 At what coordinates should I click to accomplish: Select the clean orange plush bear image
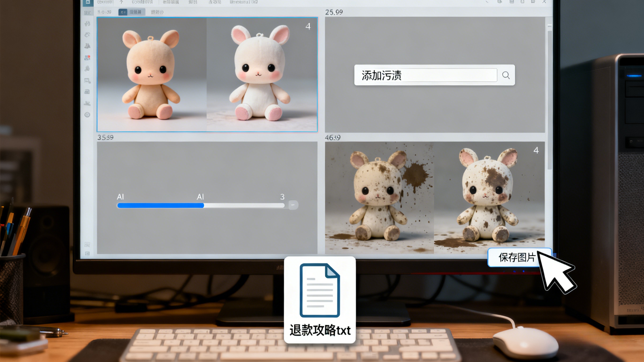pyautogui.click(x=151, y=75)
